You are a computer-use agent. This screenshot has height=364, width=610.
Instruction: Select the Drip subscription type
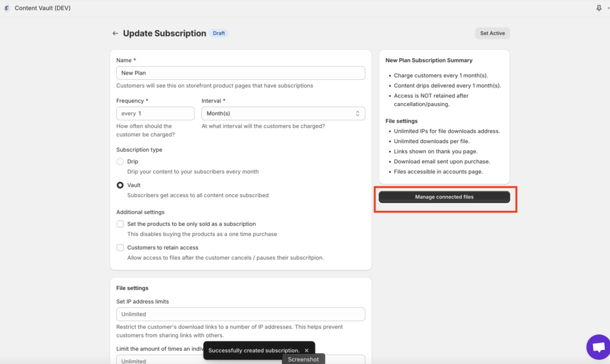120,161
